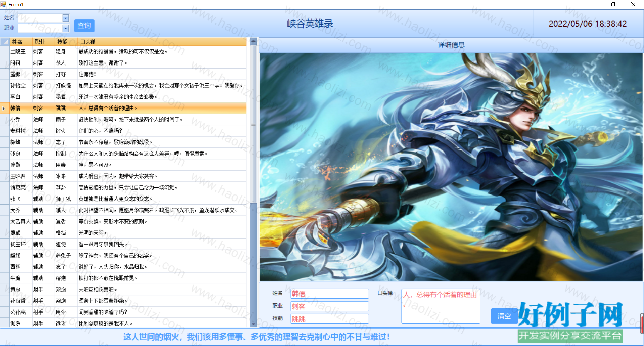Open the 职业 filter dropdown arrow
The height and width of the screenshot is (346, 644).
(66, 28)
